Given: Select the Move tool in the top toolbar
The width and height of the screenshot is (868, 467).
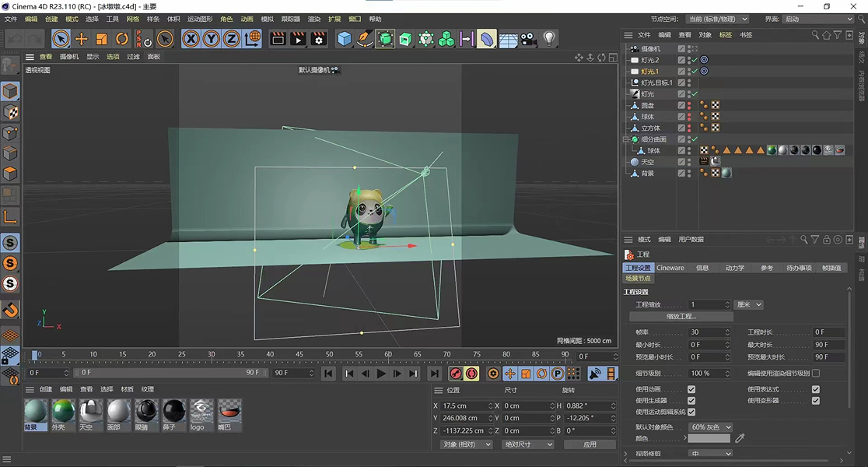Looking at the screenshot, I should tap(82, 39).
